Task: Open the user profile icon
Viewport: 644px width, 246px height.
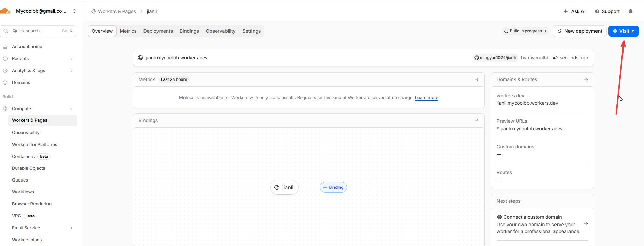Action: coord(631,11)
